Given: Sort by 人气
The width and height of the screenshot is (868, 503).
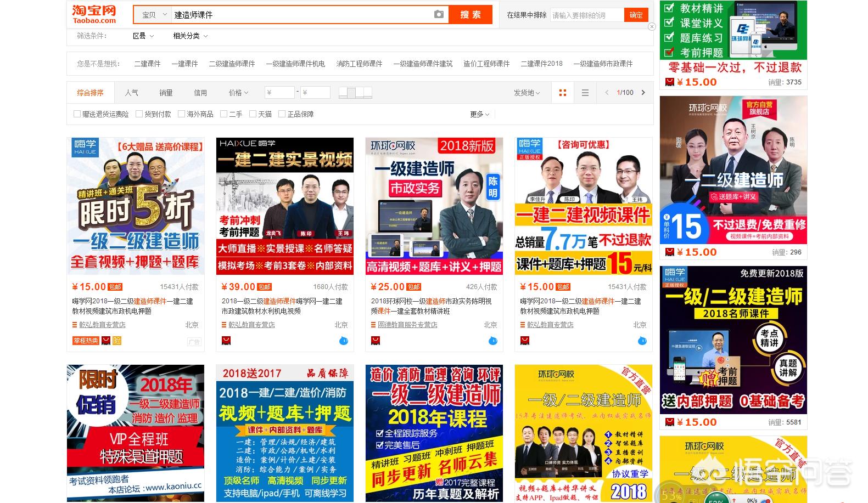Looking at the screenshot, I should click(x=132, y=93).
